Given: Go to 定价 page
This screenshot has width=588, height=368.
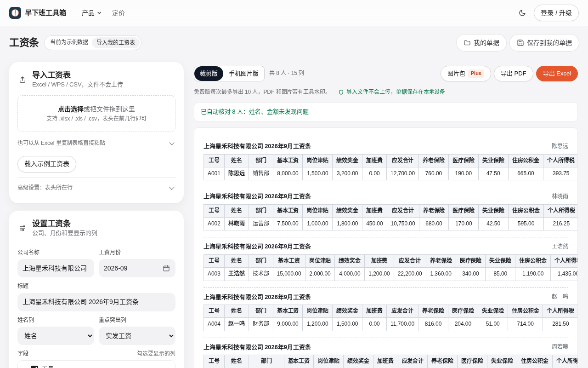Looking at the screenshot, I should (x=119, y=13).
